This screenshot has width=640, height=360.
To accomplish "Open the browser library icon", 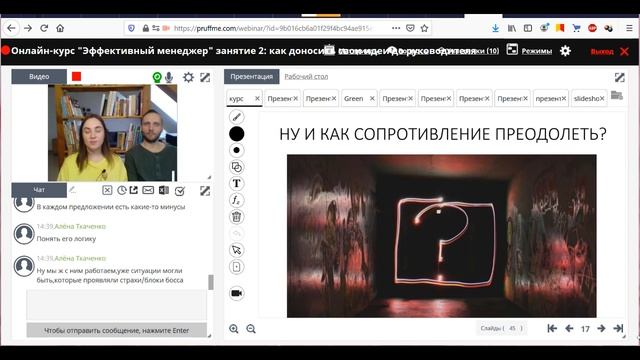I will click(511, 28).
